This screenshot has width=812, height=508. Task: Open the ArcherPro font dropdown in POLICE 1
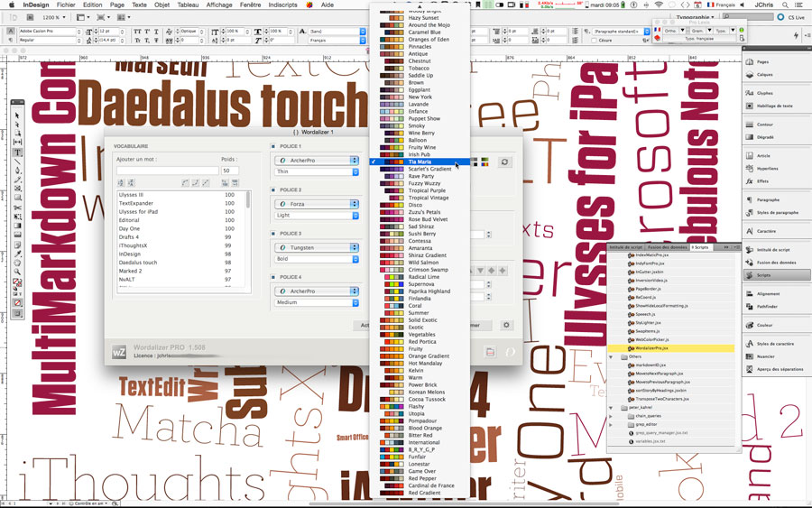click(317, 161)
